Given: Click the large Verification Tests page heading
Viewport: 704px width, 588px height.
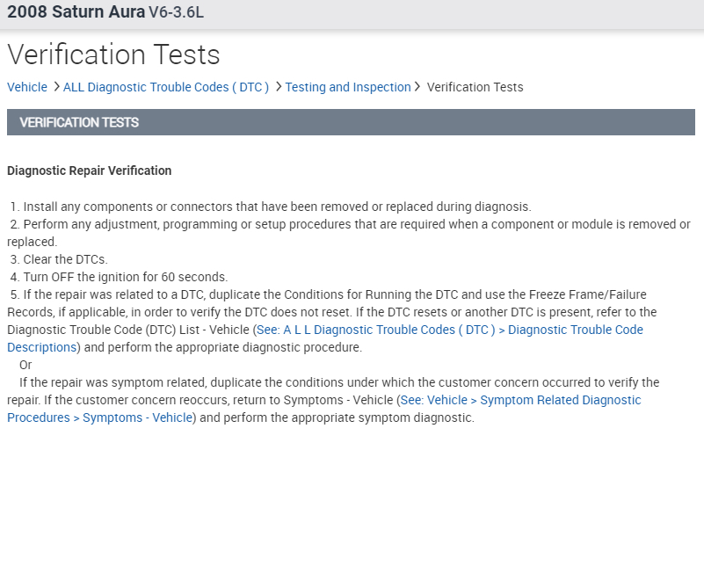Looking at the screenshot, I should coord(113,54).
